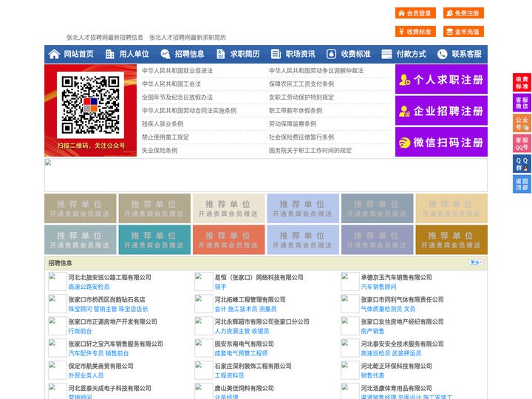Viewport: 532px width, 399px height.
Task: Click the coin stack icon in the 金币充值 button
Action: [x=449, y=32]
